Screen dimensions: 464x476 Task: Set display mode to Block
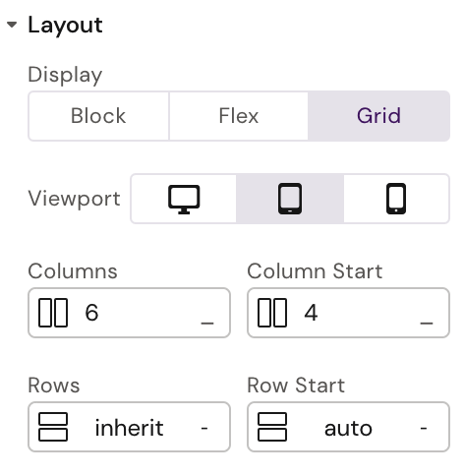click(98, 116)
